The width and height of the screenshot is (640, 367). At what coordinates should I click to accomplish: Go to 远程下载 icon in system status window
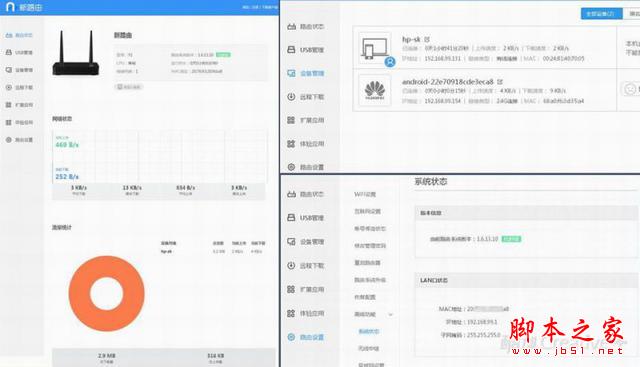click(291, 265)
